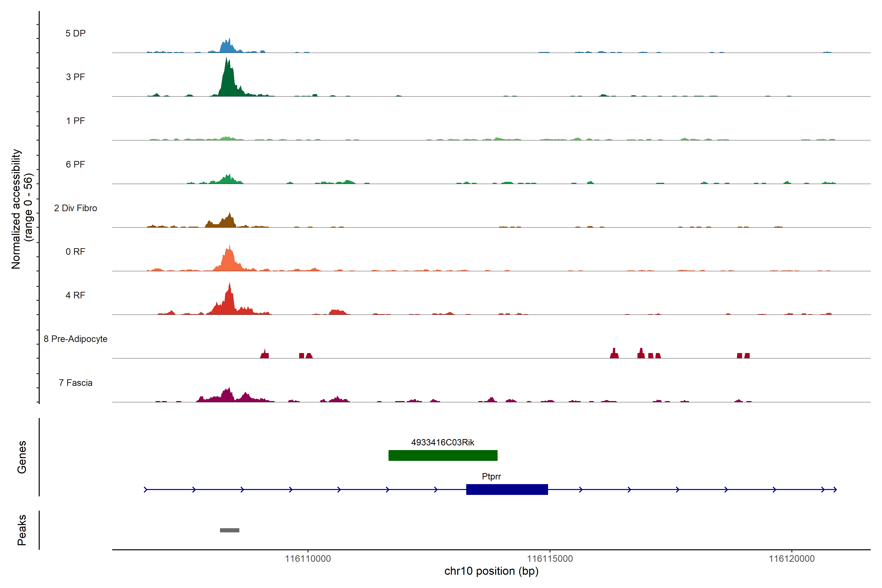Click the 7 Fascia track label

pyautogui.click(x=75, y=382)
